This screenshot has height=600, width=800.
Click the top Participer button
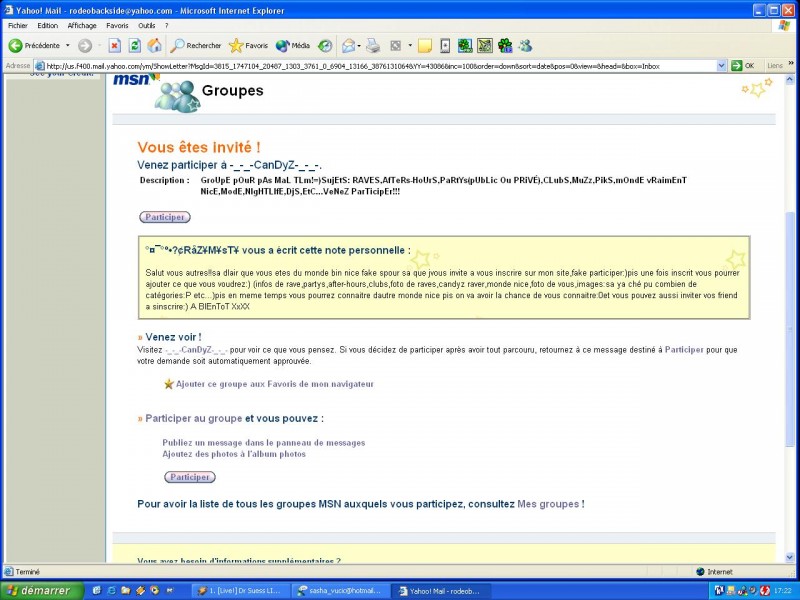165,217
